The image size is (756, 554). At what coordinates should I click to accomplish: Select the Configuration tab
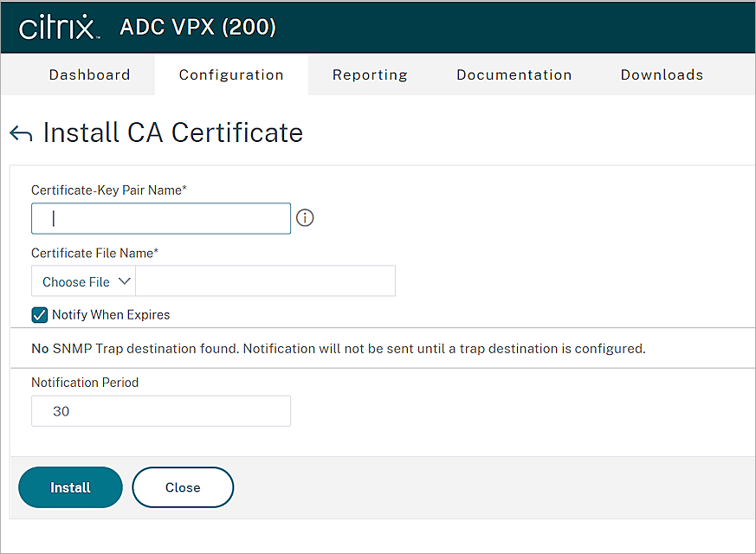(230, 74)
